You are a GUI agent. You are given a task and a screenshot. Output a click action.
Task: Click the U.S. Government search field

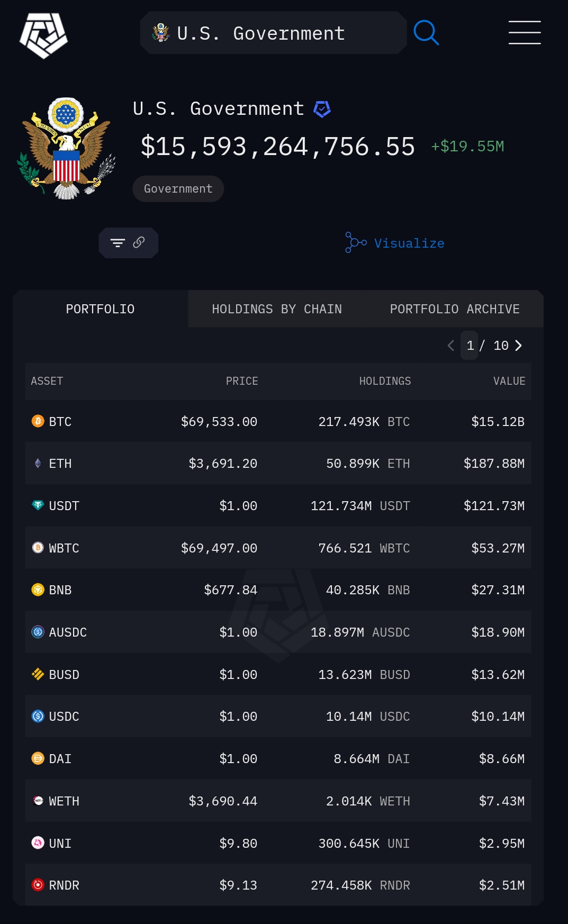point(273,33)
